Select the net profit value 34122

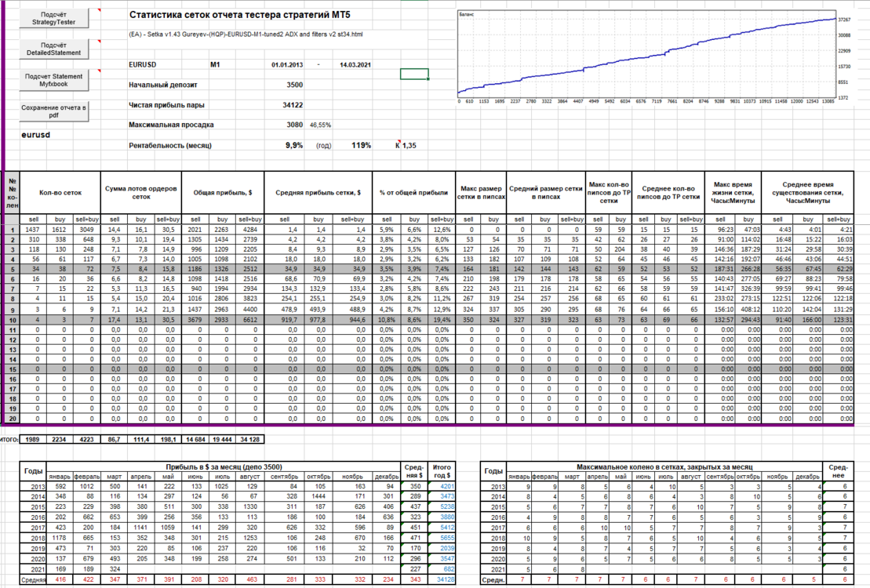293,105
